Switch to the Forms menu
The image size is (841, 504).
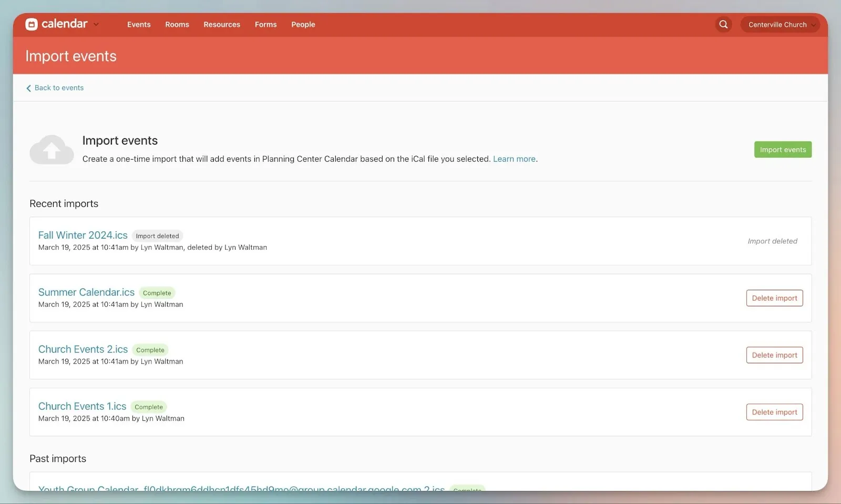(265, 25)
